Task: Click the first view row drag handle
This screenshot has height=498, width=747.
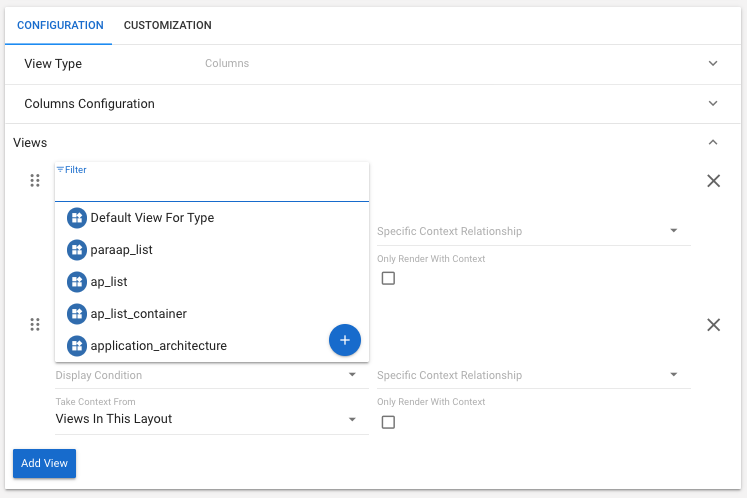Action: pos(35,181)
